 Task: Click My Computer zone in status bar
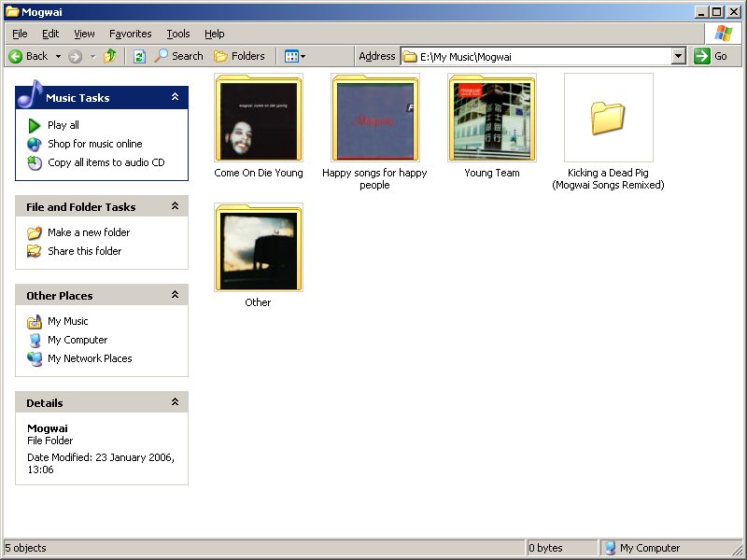[642, 548]
